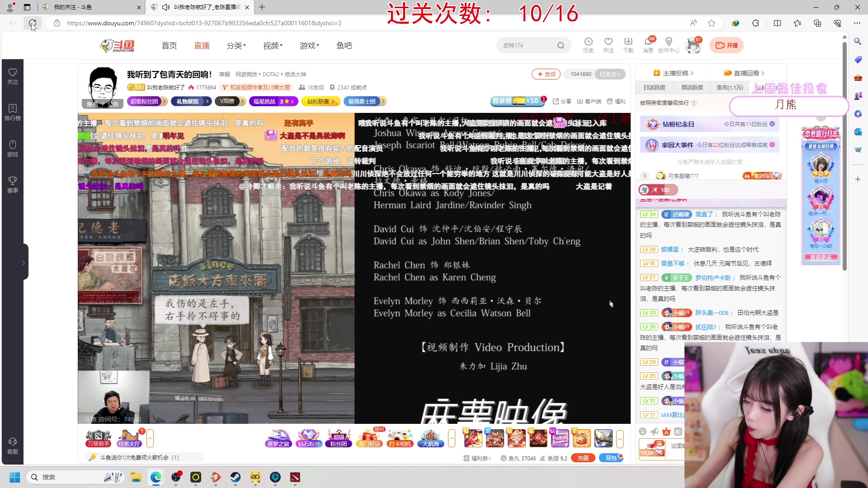Open 排行榜 in left sidebar

click(x=13, y=112)
